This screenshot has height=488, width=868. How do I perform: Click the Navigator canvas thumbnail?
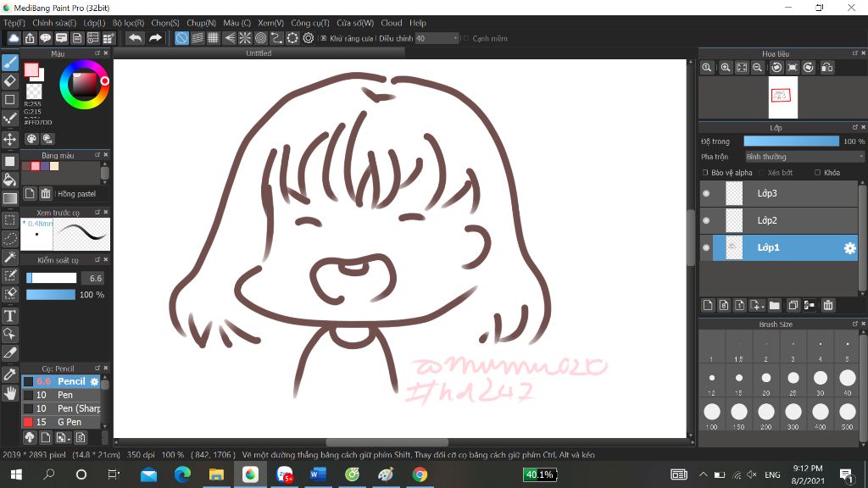[x=782, y=97]
